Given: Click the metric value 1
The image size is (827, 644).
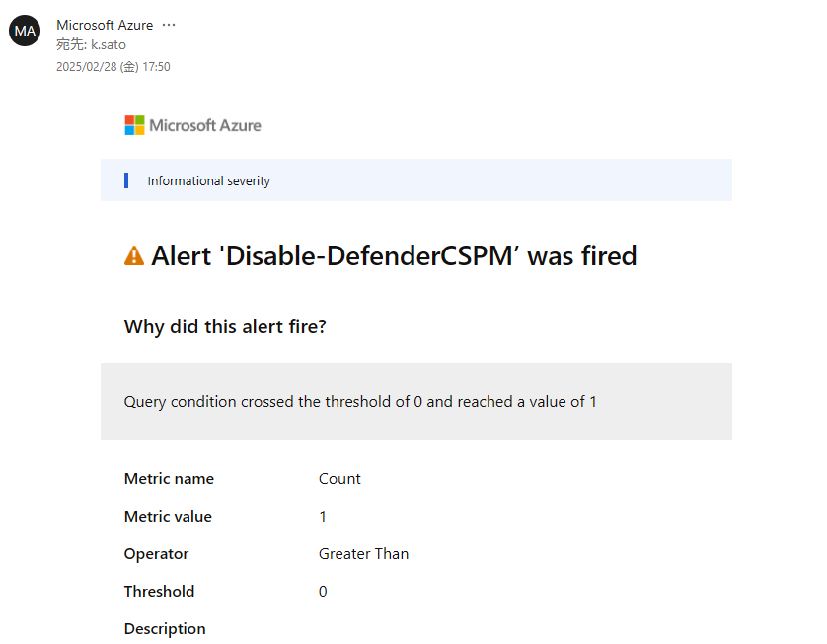Looking at the screenshot, I should 323,517.
